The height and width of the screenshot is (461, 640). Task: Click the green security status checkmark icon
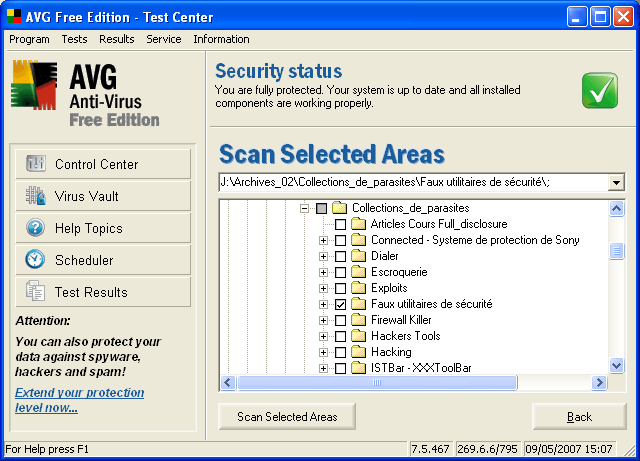[x=600, y=90]
